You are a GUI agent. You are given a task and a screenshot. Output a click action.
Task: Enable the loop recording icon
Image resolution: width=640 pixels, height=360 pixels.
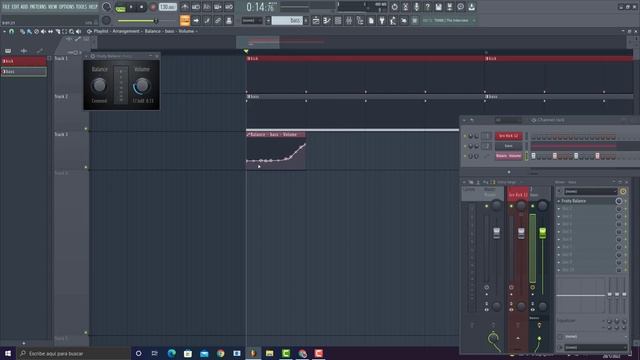pos(229,7)
